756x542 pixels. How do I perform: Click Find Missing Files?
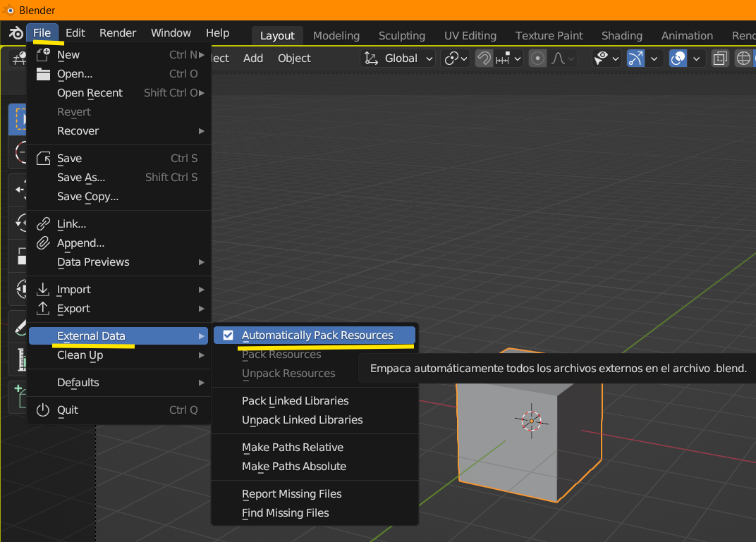pyautogui.click(x=315, y=512)
